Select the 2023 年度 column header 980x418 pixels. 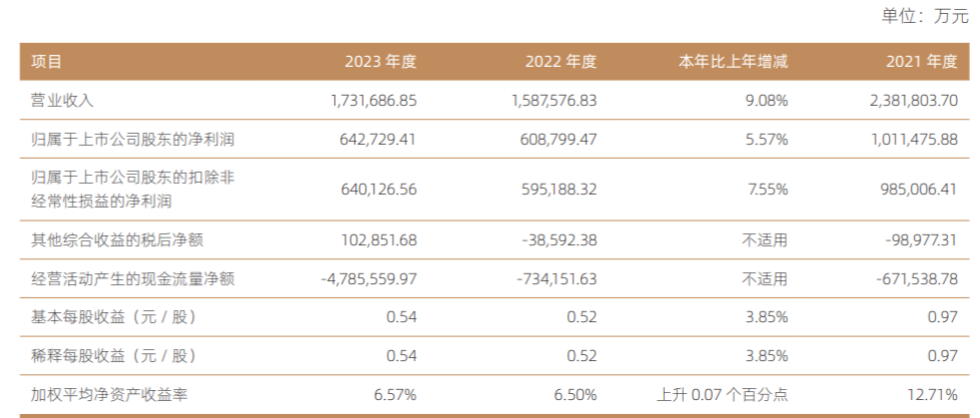click(x=381, y=61)
